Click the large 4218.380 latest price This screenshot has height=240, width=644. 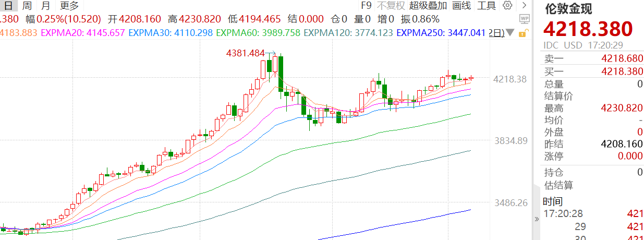click(588, 29)
